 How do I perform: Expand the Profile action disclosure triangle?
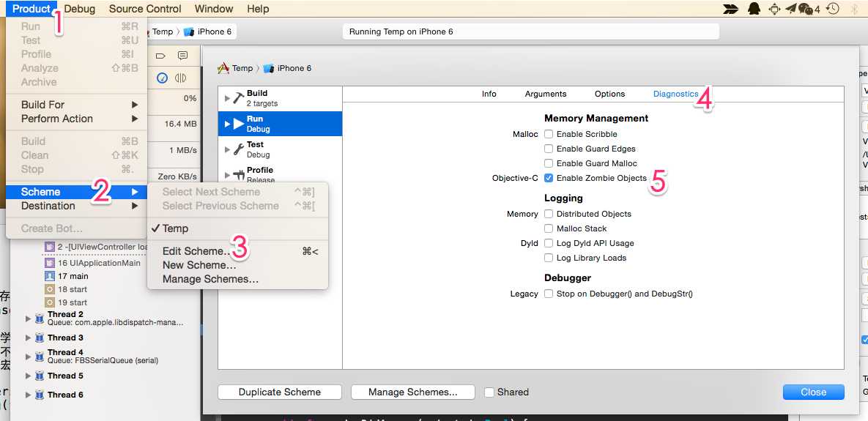(227, 175)
